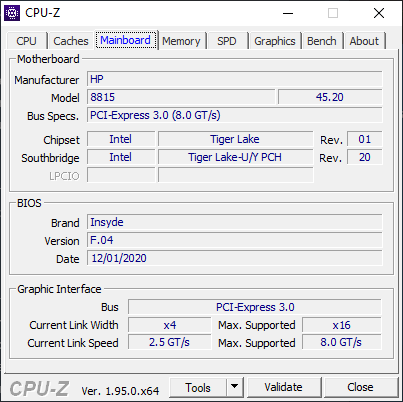Click the Validate button
Screen dimensions: 403x402
coord(284,387)
